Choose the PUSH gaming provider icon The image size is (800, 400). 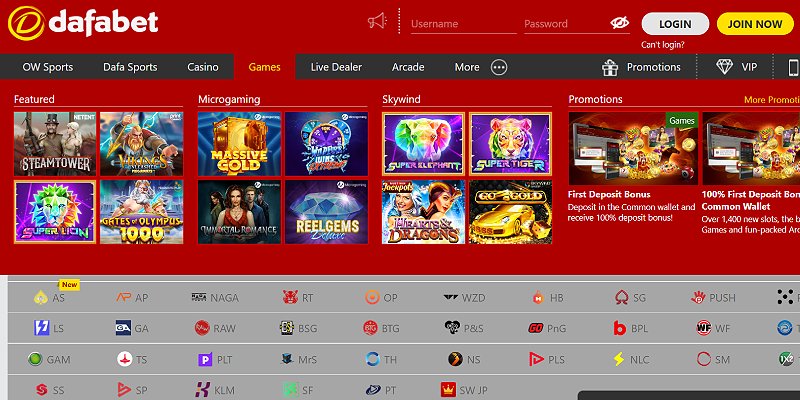pos(700,297)
